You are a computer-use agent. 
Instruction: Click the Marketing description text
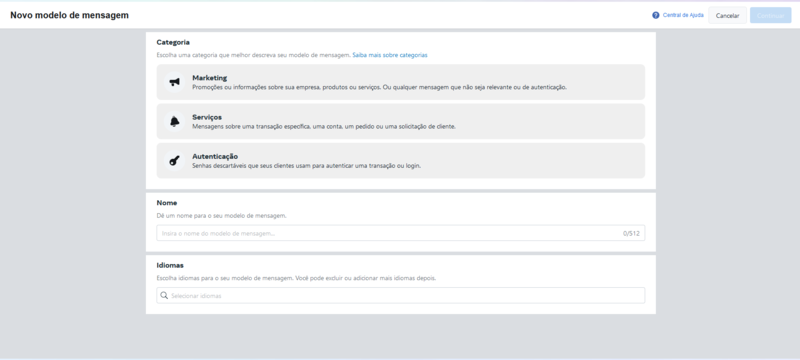[x=379, y=87]
